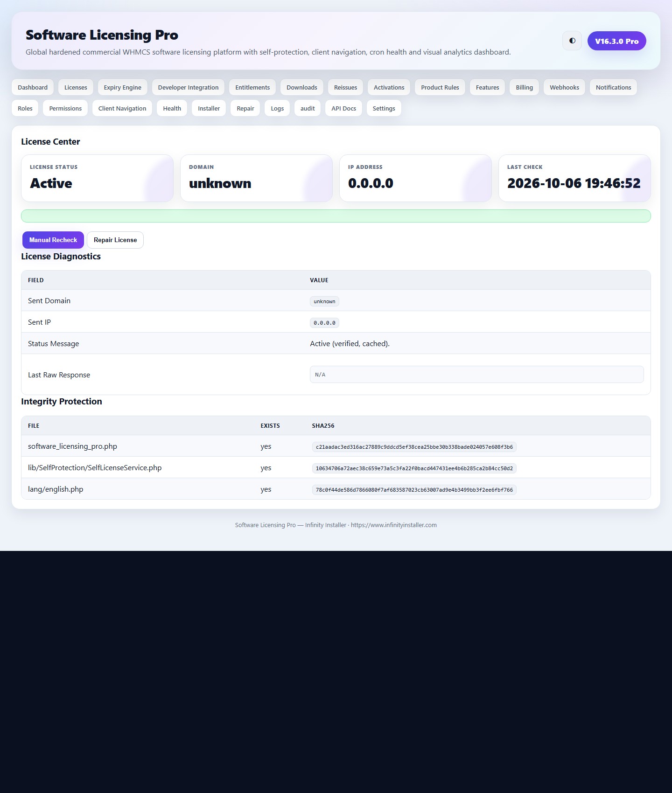Open the Expiry Engine tab
Viewport: 672px width, 793px height.
123,87
